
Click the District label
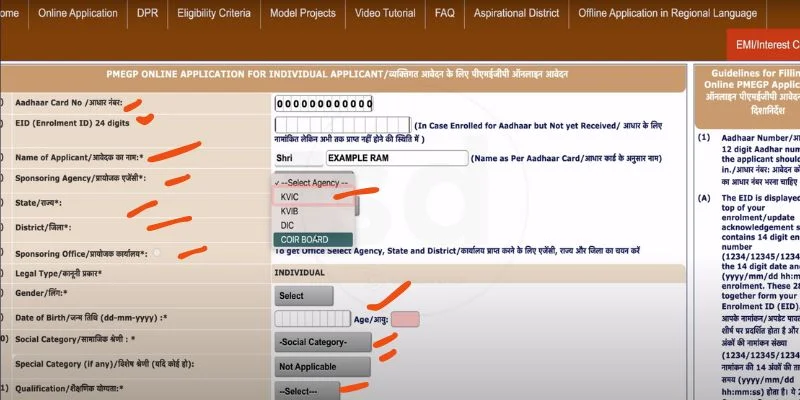click(43, 227)
